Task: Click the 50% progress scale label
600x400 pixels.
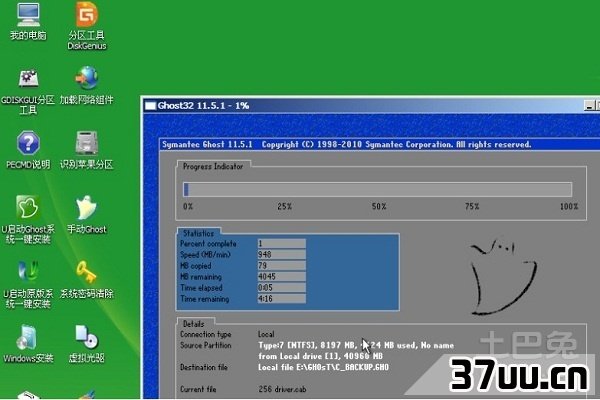Action: click(379, 207)
